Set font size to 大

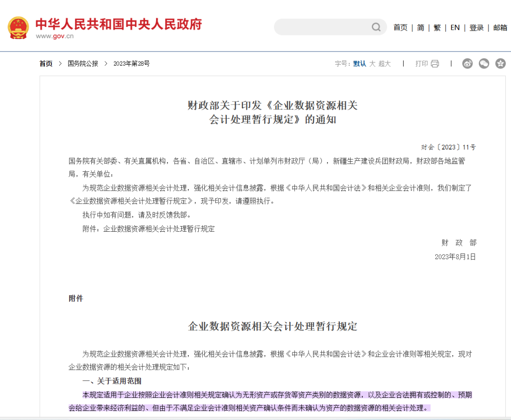tap(372, 63)
